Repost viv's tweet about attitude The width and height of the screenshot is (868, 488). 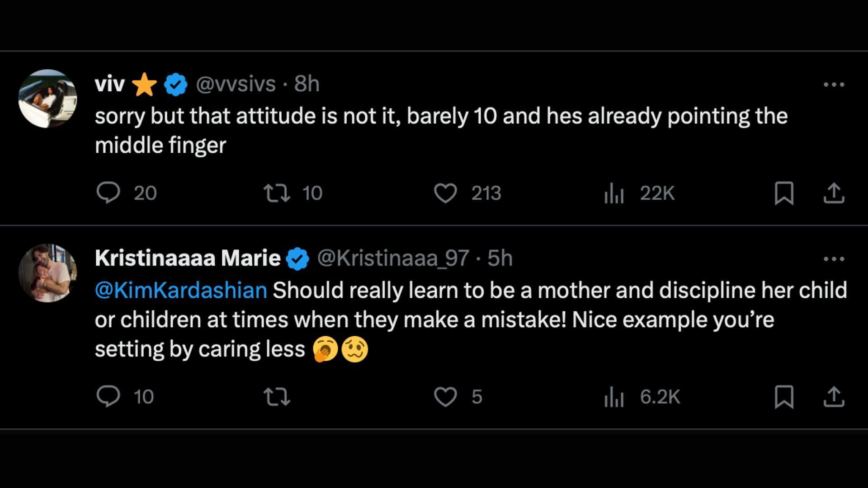tap(277, 193)
